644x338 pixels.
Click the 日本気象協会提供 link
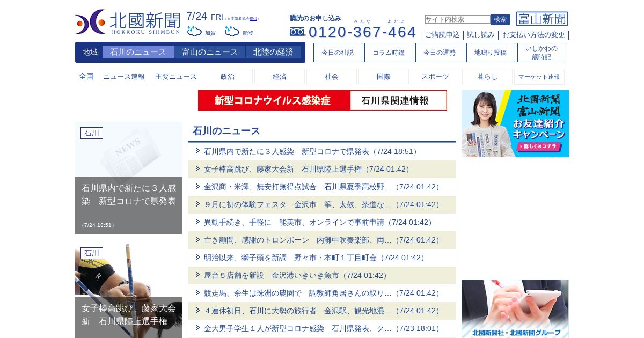(x=253, y=19)
